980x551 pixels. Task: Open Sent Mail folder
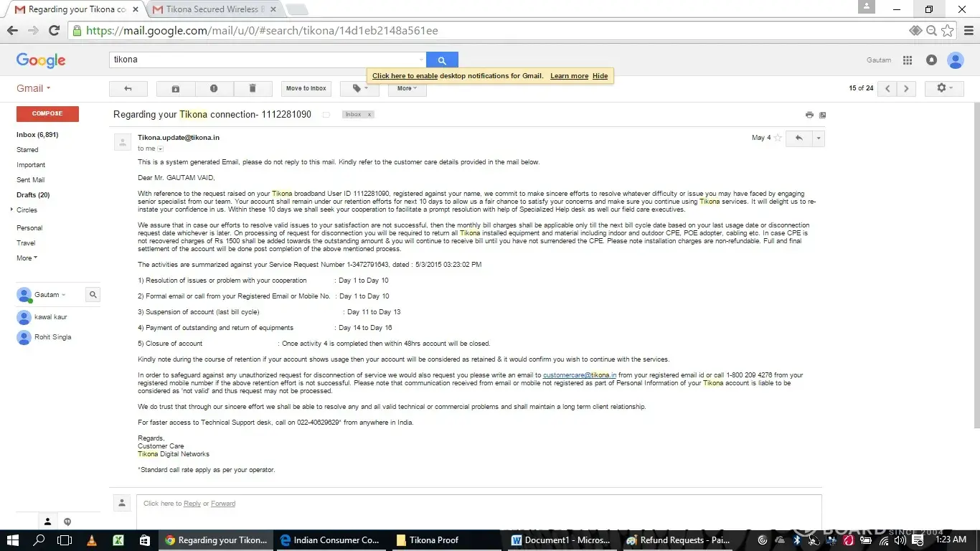click(31, 180)
